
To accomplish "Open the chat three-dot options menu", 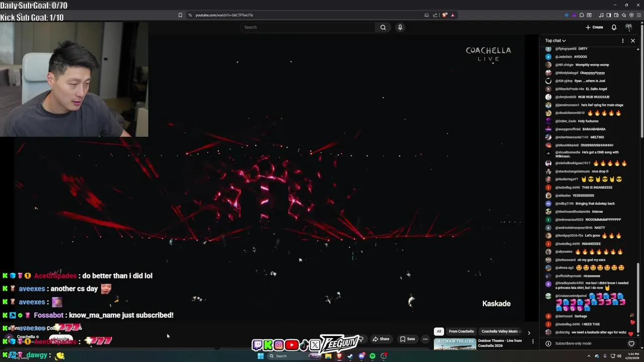I will [623, 41].
